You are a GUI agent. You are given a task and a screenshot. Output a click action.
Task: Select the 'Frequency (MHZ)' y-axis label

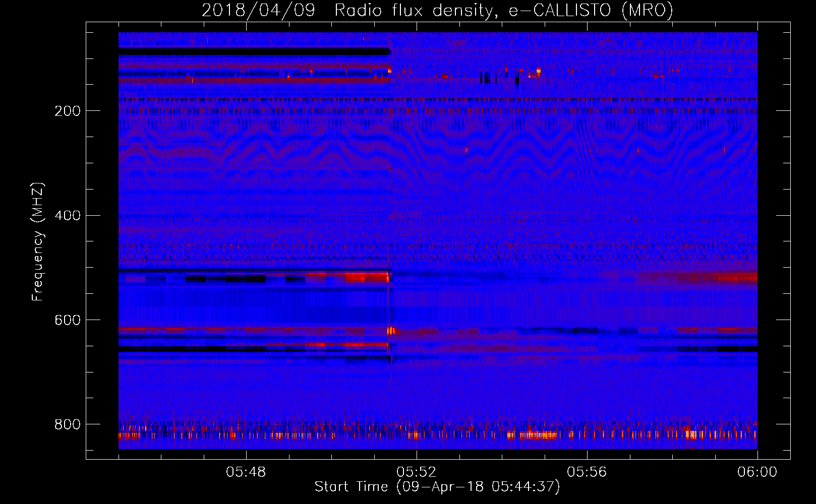point(38,242)
